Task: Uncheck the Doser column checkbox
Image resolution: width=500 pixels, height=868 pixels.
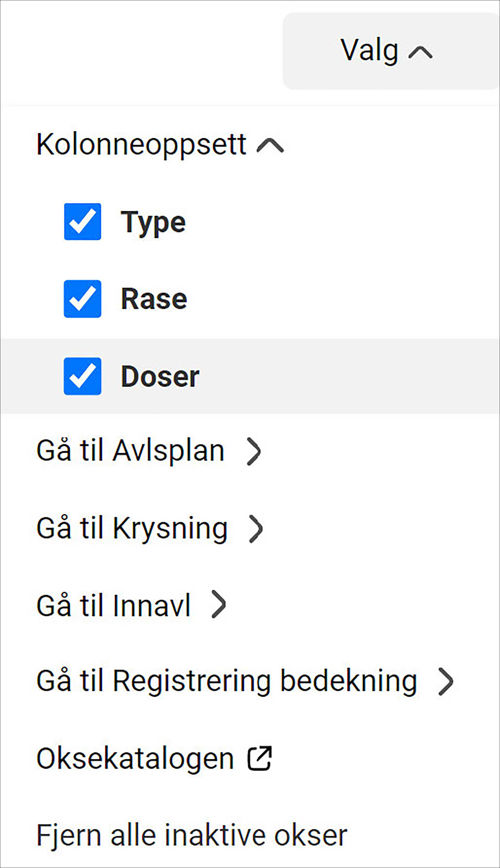Action: pyautogui.click(x=82, y=376)
